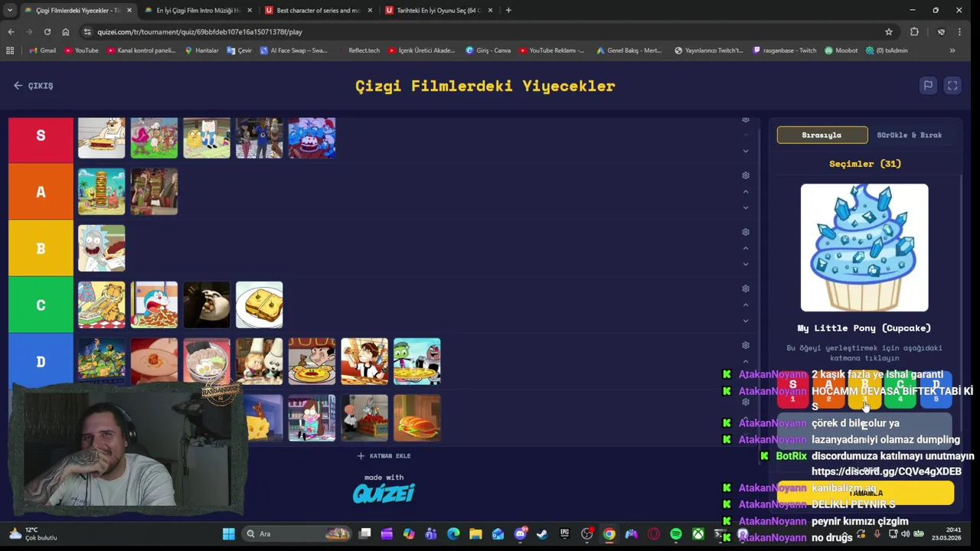
Task: Add new tier with Katman Ekle
Action: 384,456
